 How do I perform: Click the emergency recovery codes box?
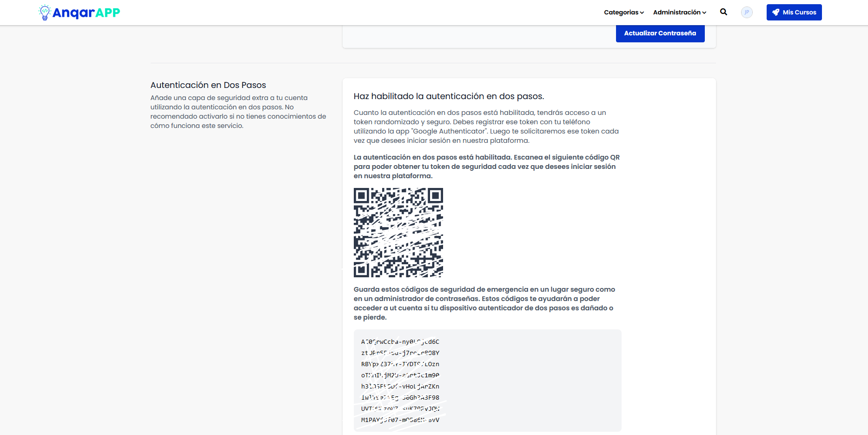click(x=488, y=381)
